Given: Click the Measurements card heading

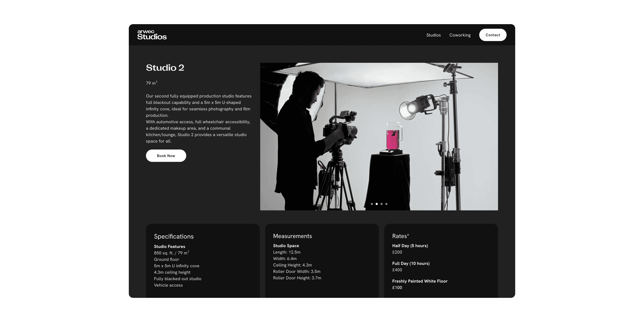Looking at the screenshot, I should tap(292, 236).
